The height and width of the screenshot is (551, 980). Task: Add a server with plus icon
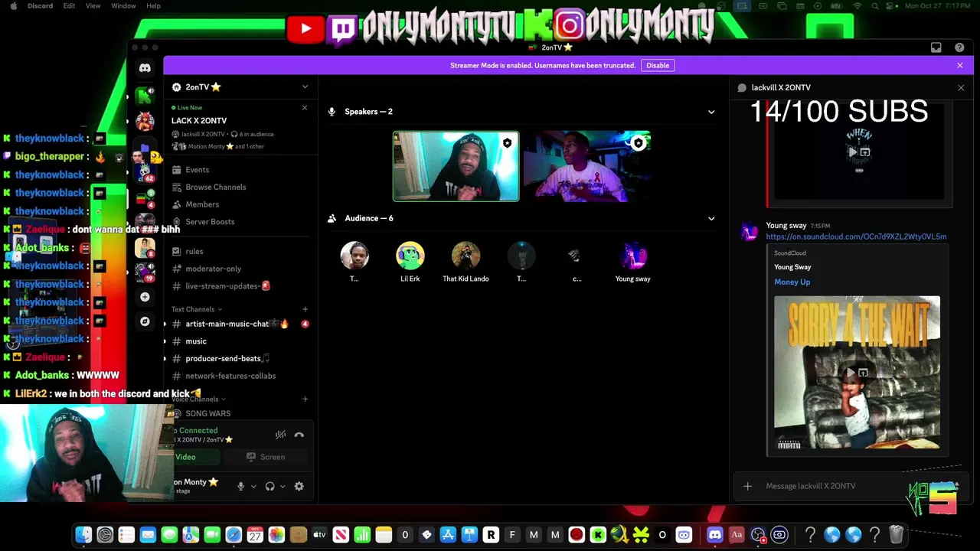(x=145, y=297)
